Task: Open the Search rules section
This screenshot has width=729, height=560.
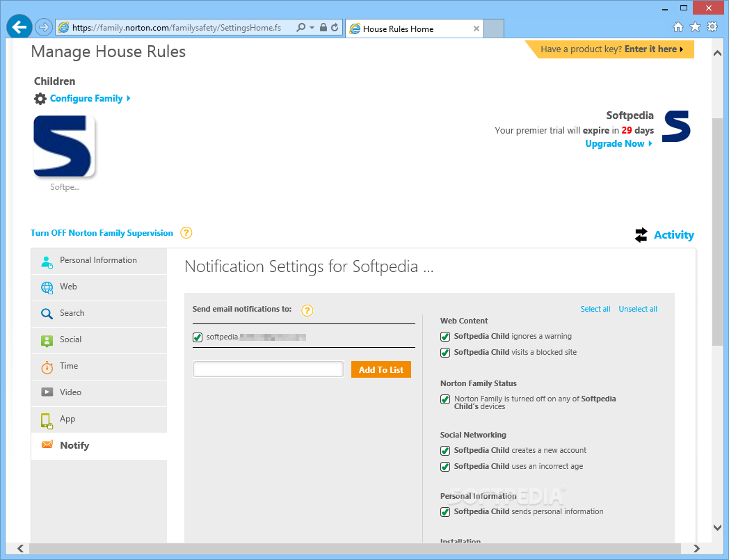Action: pyautogui.click(x=99, y=314)
